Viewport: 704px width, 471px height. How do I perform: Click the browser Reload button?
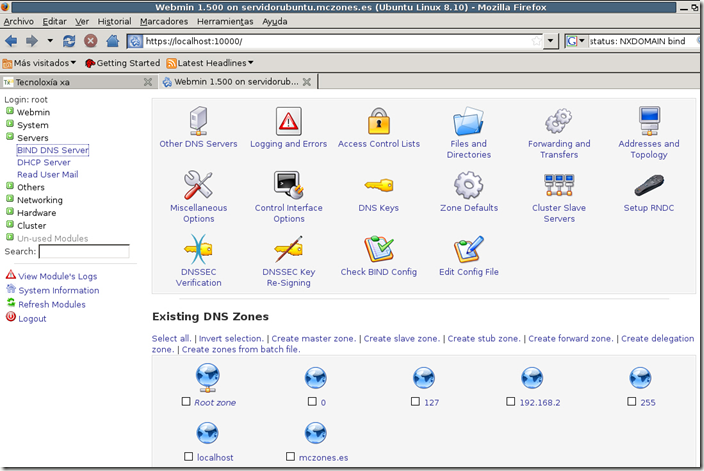tap(69, 41)
